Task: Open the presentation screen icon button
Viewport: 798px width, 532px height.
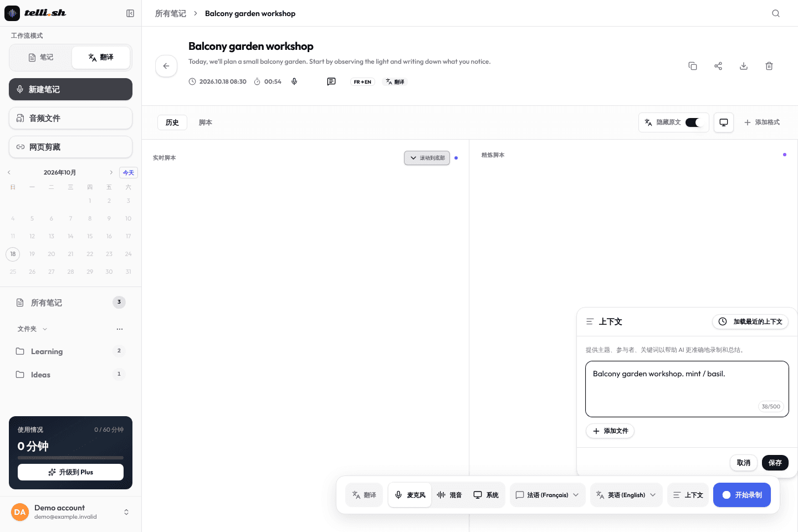Action: click(724, 122)
